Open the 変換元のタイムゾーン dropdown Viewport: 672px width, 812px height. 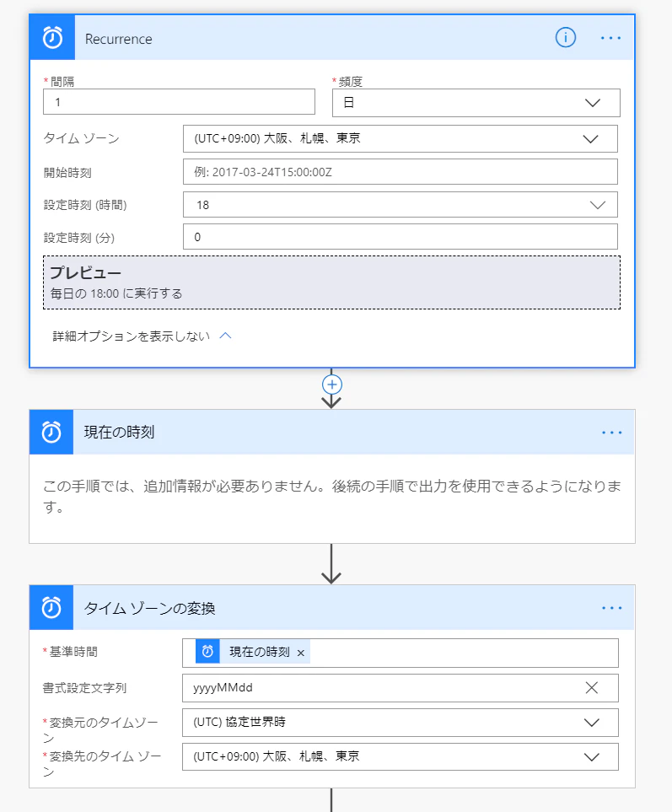pyautogui.click(x=401, y=723)
